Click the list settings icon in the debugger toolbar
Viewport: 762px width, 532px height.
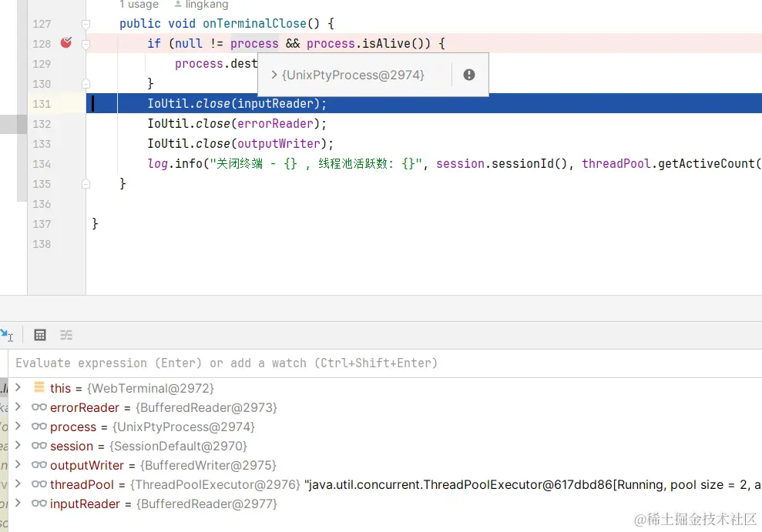tap(66, 335)
